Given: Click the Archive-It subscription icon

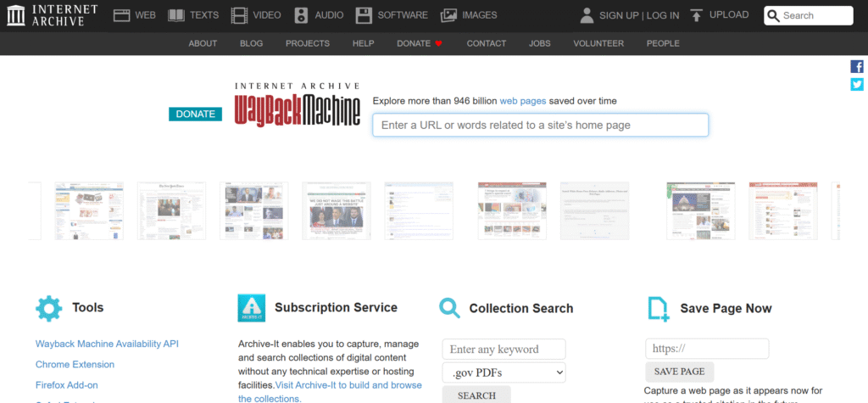Looking at the screenshot, I should coord(251,308).
